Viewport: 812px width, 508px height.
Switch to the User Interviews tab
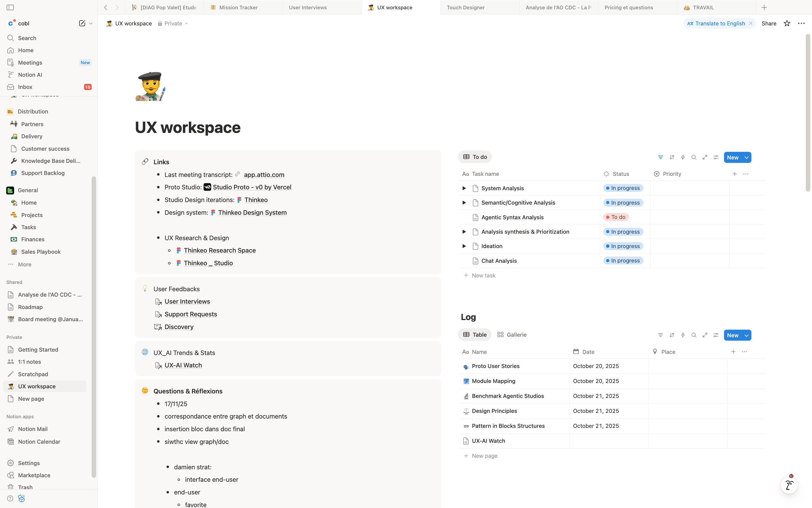tap(322, 7)
